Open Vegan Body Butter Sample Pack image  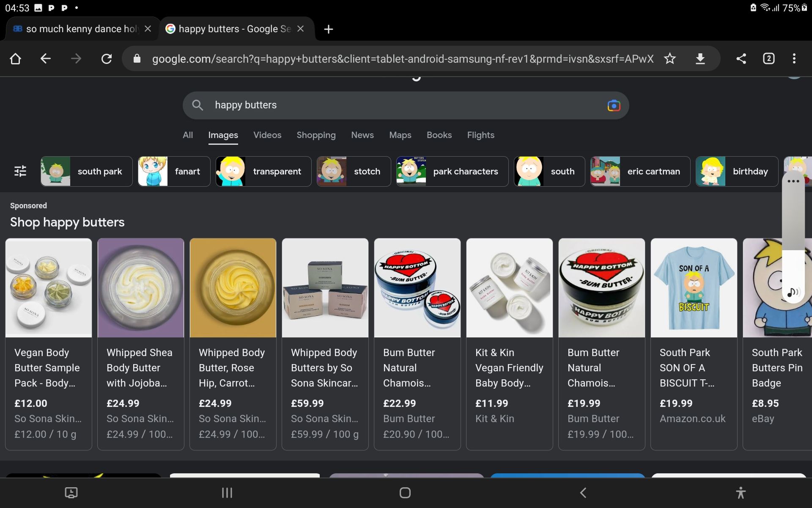[x=49, y=288]
